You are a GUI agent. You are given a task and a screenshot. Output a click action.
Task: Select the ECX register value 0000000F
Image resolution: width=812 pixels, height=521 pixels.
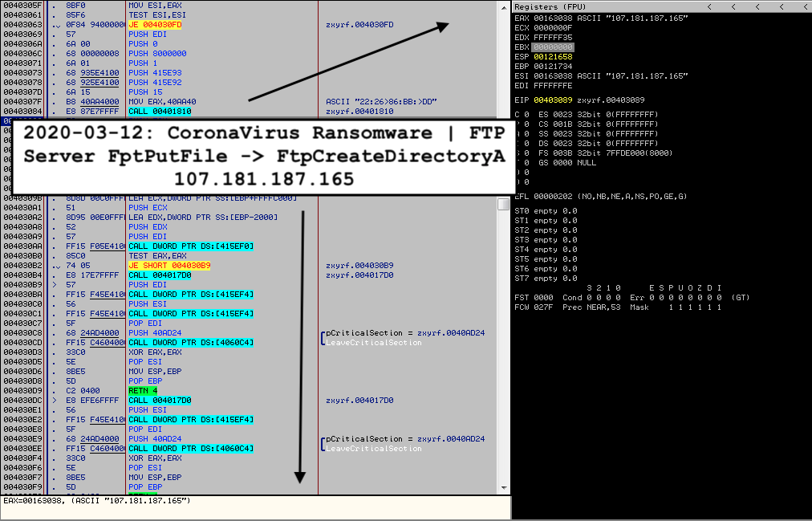[553, 28]
